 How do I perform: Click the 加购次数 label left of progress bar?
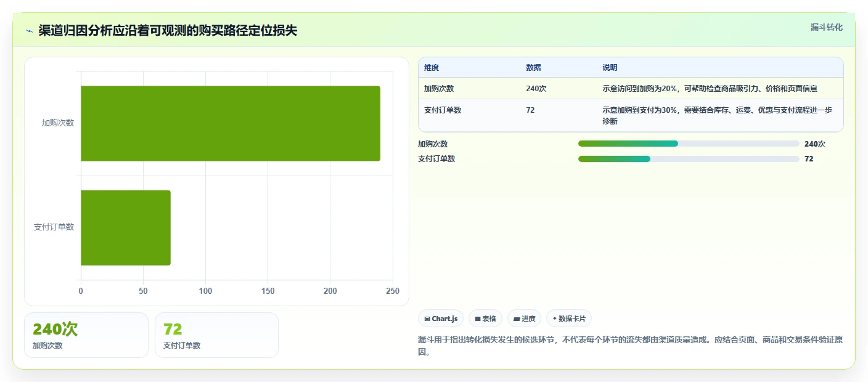(x=433, y=144)
